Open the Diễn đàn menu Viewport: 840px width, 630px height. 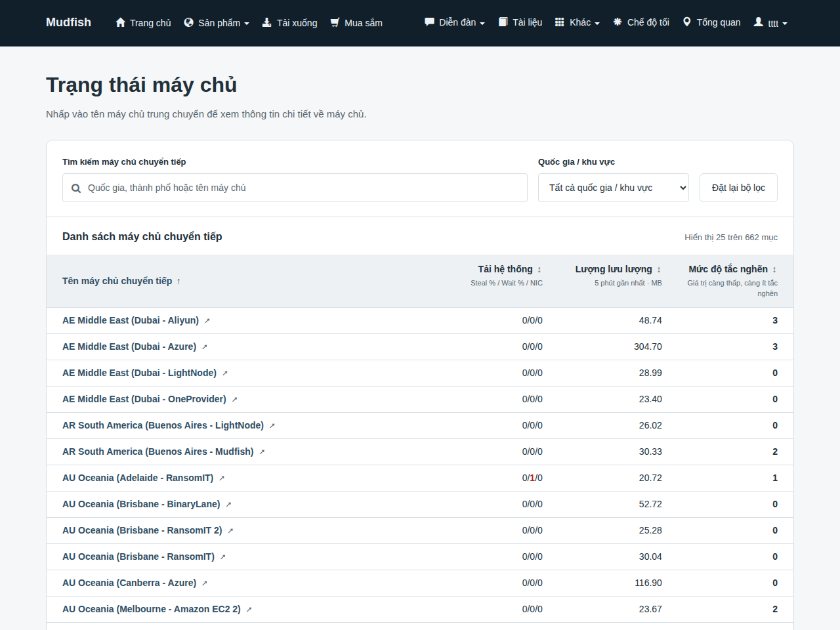coord(455,22)
